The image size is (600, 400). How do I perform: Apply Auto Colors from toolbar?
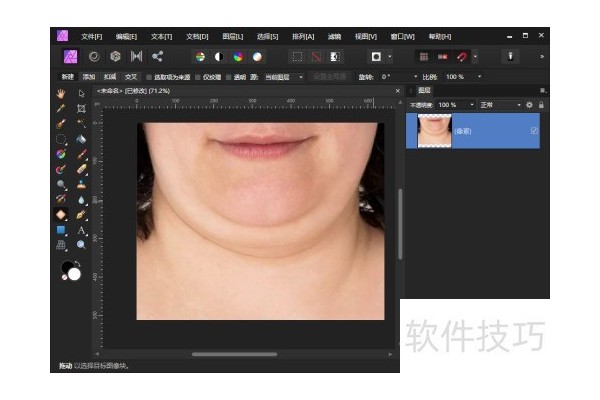[238, 57]
